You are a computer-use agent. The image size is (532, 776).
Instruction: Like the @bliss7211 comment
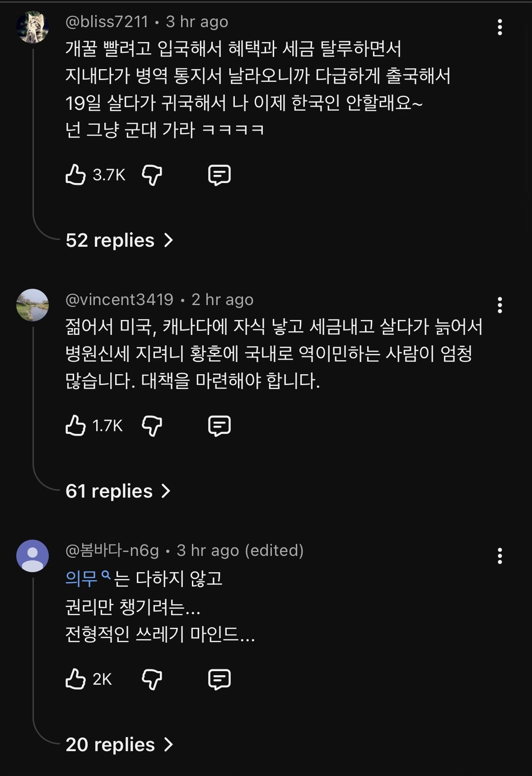coord(75,175)
